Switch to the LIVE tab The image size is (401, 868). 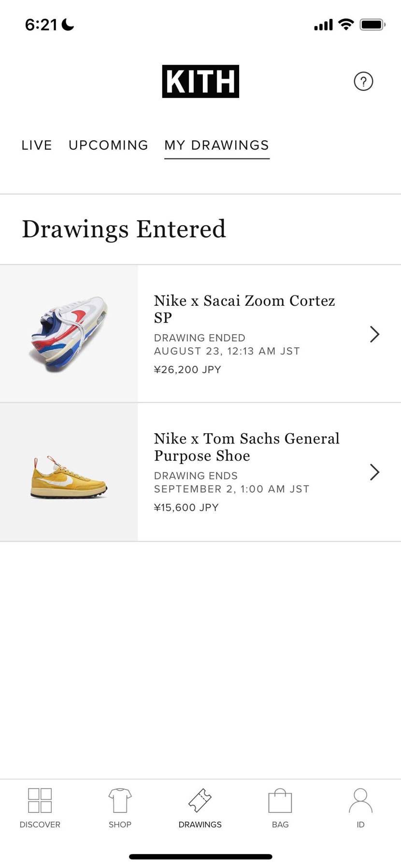(x=37, y=145)
